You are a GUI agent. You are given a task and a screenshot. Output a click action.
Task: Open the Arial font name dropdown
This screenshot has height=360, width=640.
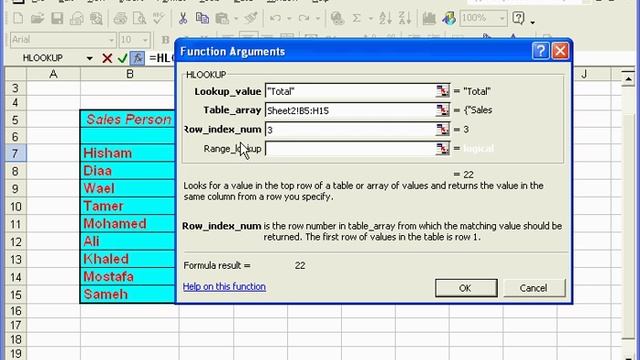tap(111, 40)
